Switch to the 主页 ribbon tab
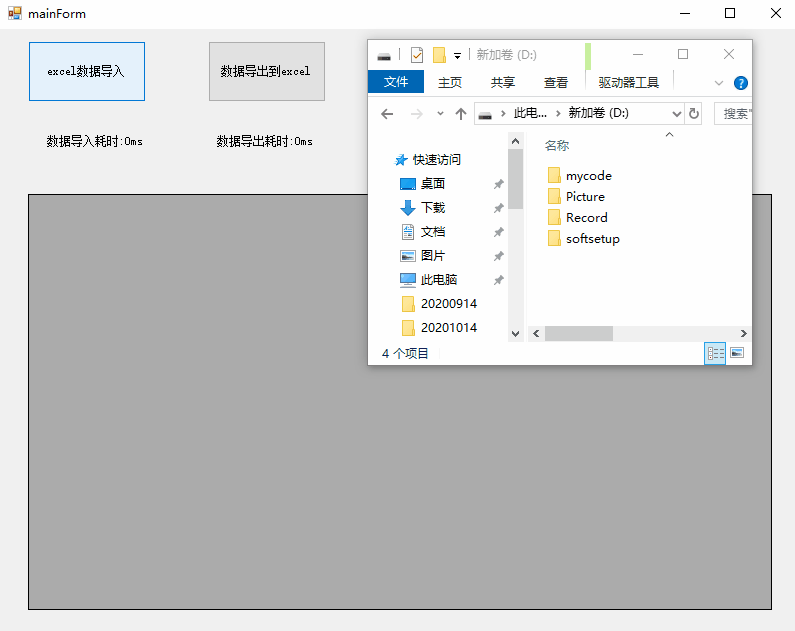This screenshot has width=795, height=631. (x=450, y=82)
